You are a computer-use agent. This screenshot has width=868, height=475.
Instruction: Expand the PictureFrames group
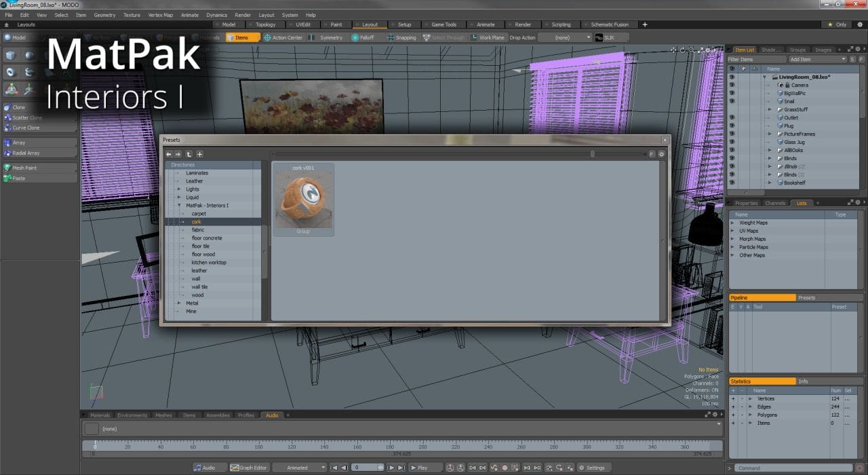click(770, 134)
